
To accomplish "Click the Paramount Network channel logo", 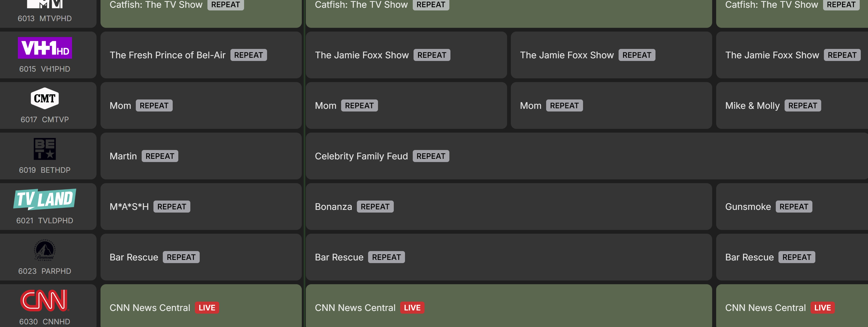I will pyautogui.click(x=45, y=250).
